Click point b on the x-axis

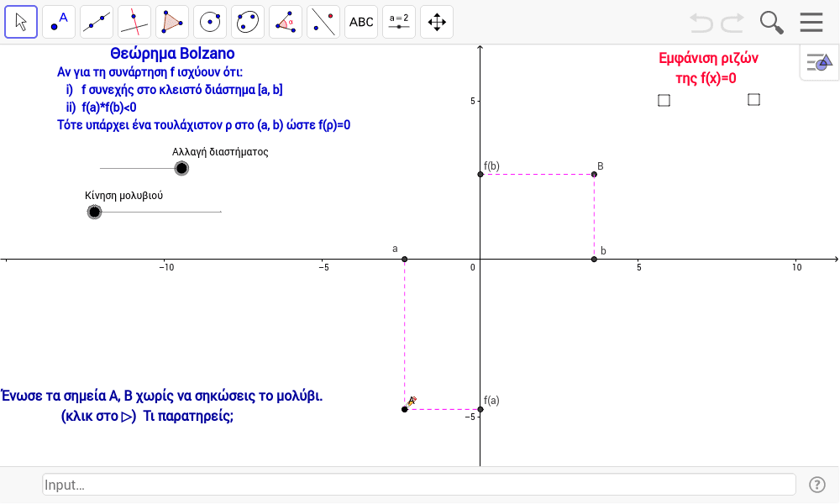[x=594, y=260]
